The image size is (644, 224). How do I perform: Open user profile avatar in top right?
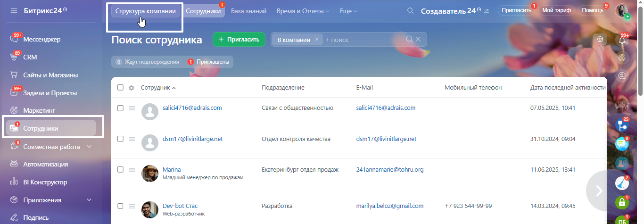622,10
